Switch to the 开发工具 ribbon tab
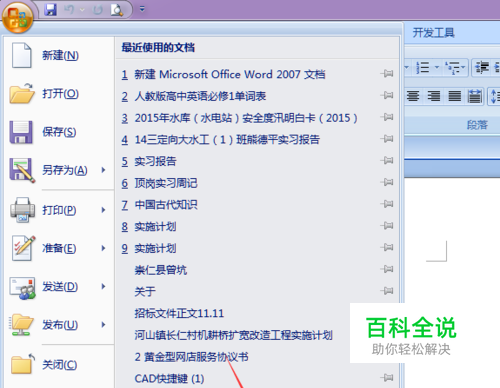500x388 pixels. pos(433,33)
